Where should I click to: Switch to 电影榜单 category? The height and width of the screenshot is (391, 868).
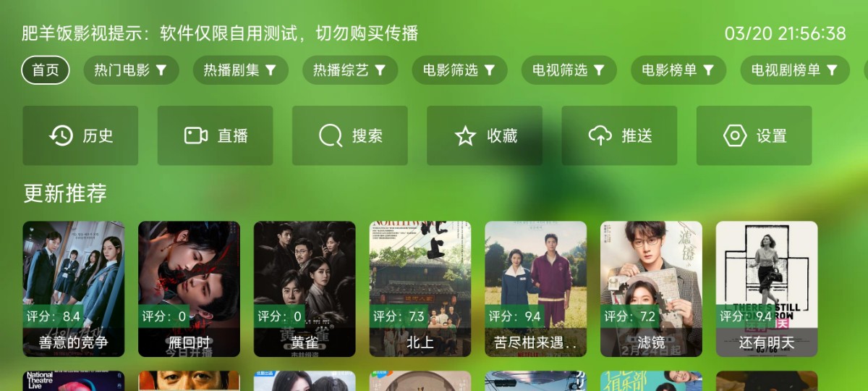point(678,70)
